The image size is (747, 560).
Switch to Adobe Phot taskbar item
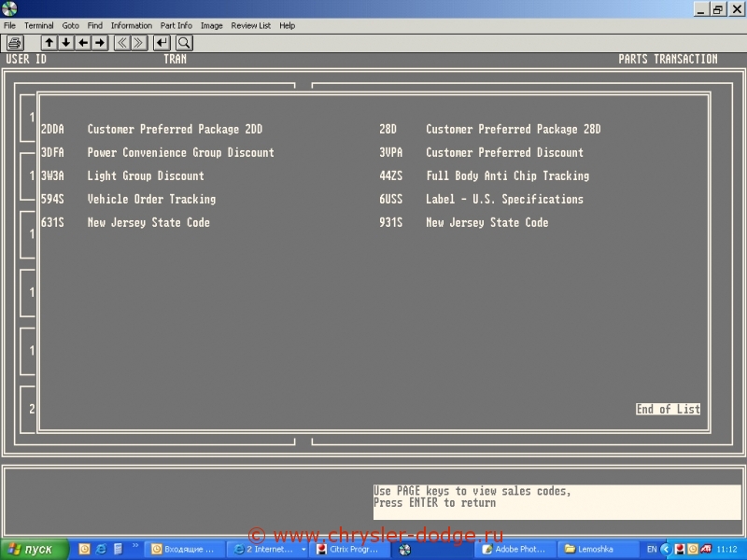tap(514, 550)
